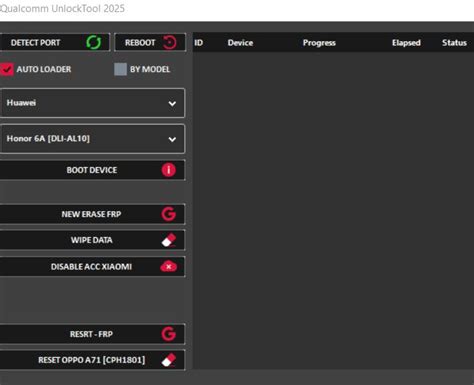Image resolution: width=474 pixels, height=385 pixels.
Task: Click the eraser icon on Reset OPPO A71
Action: 169,360
